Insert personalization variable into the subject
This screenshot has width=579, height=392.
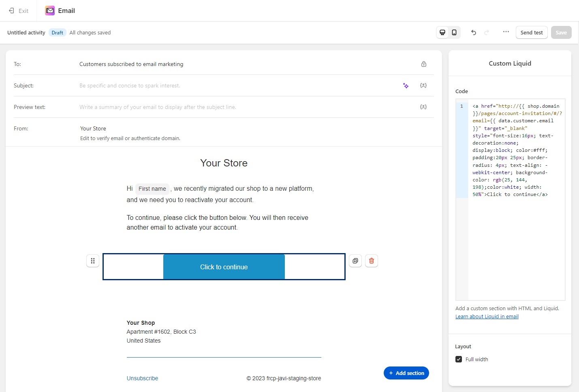click(423, 85)
